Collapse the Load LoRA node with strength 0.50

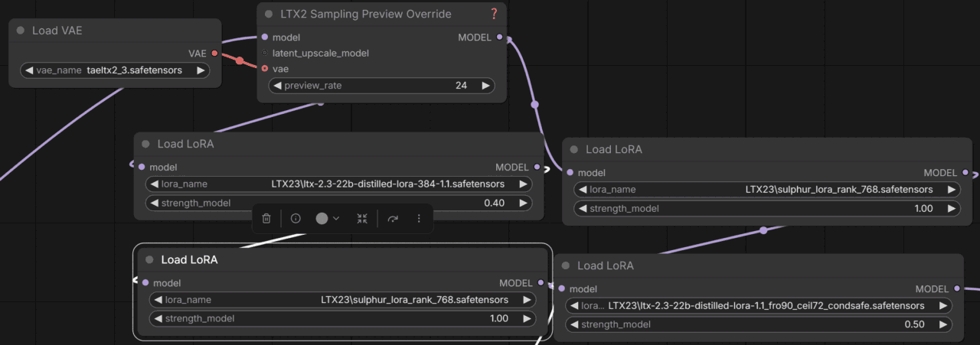[x=565, y=265]
